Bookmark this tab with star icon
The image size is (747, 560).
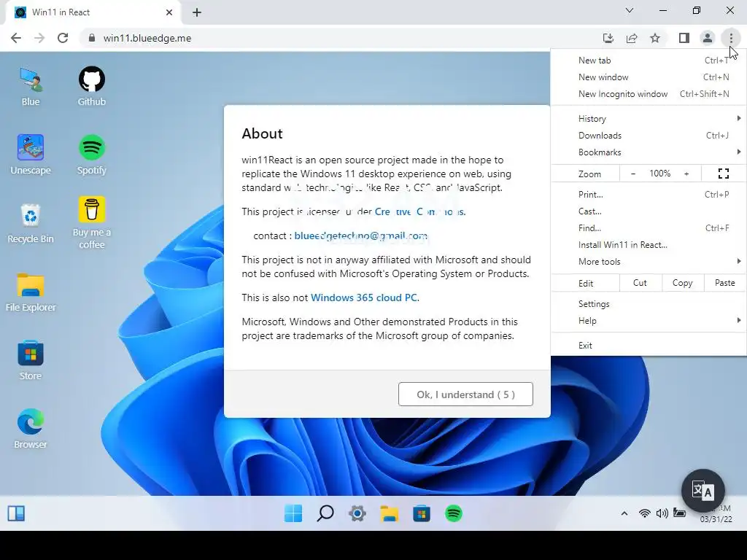(655, 38)
